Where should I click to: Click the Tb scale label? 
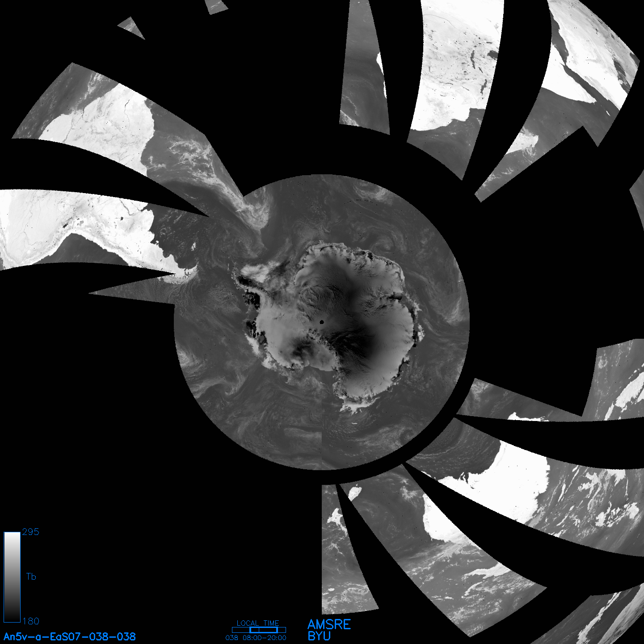31,577
